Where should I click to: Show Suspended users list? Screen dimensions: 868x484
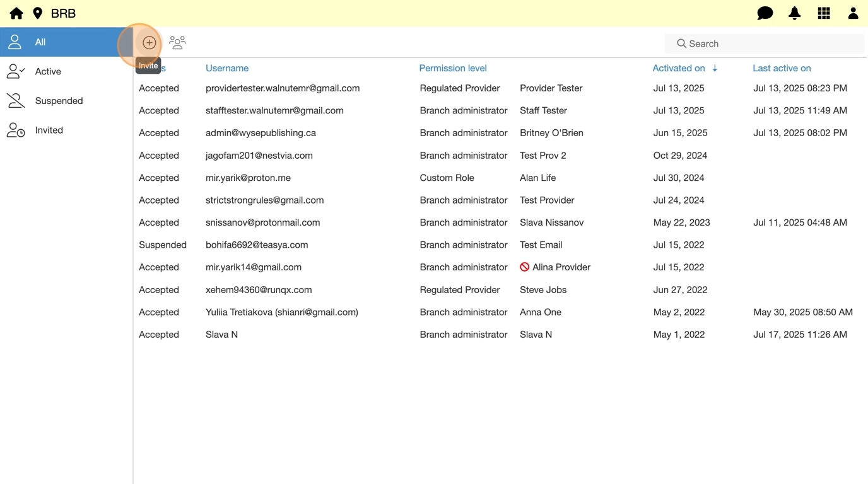point(59,101)
